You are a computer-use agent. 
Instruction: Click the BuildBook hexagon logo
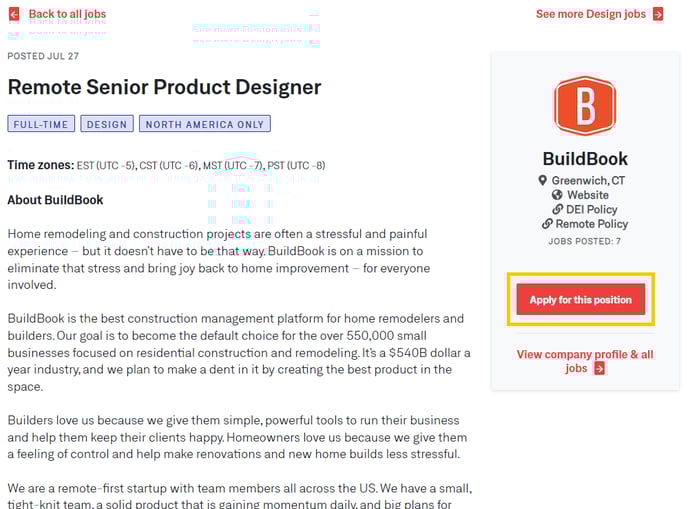tap(585, 106)
